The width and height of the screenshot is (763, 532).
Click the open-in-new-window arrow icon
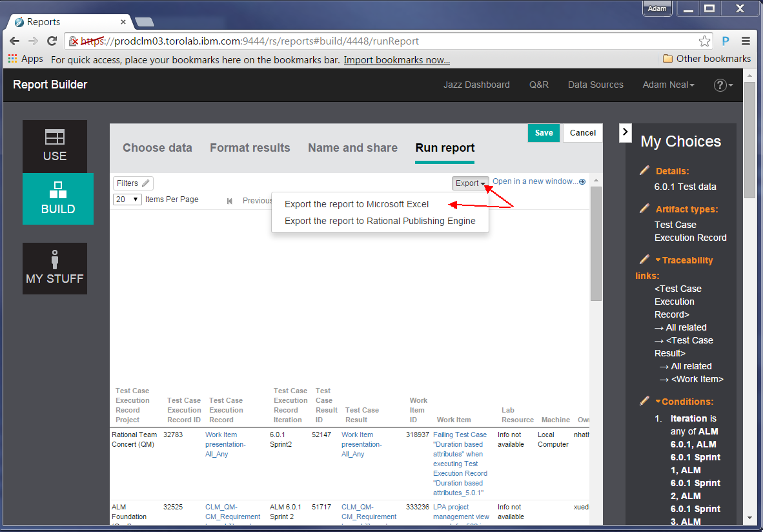(x=582, y=181)
